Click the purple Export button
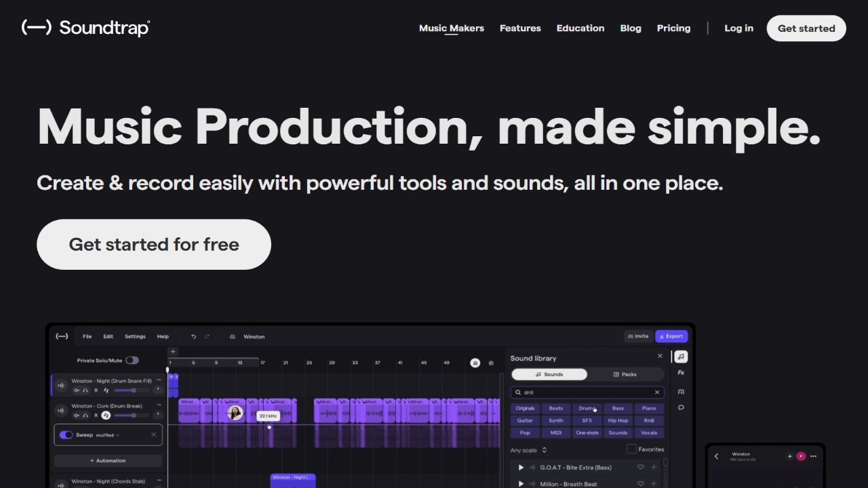 coord(671,336)
